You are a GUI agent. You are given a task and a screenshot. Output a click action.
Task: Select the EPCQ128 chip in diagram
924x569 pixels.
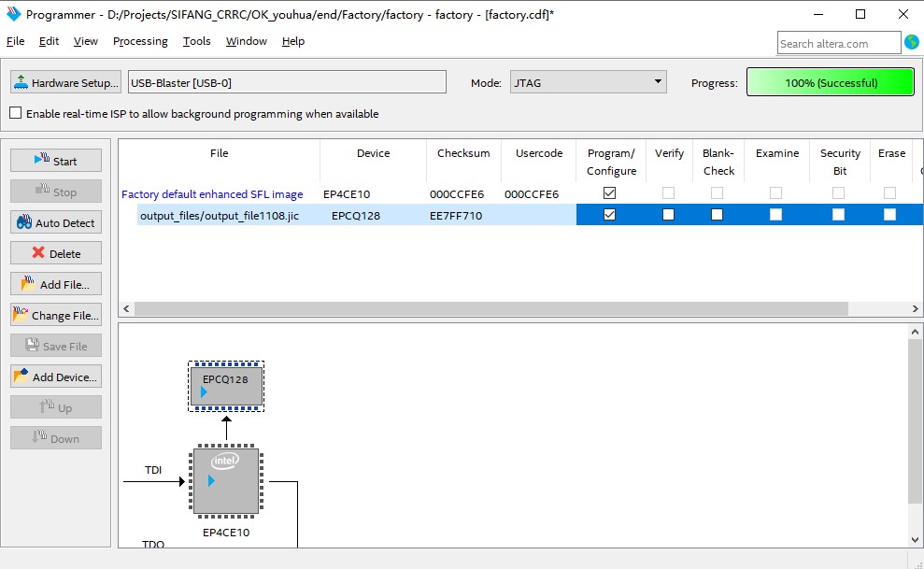(x=226, y=386)
